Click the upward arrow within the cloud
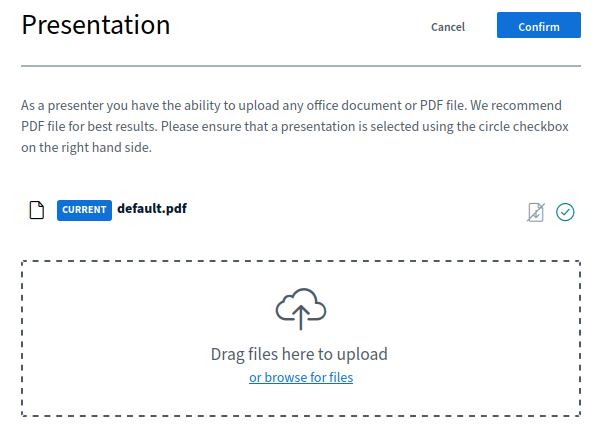Viewport: 601px width, 440px height. tap(301, 317)
